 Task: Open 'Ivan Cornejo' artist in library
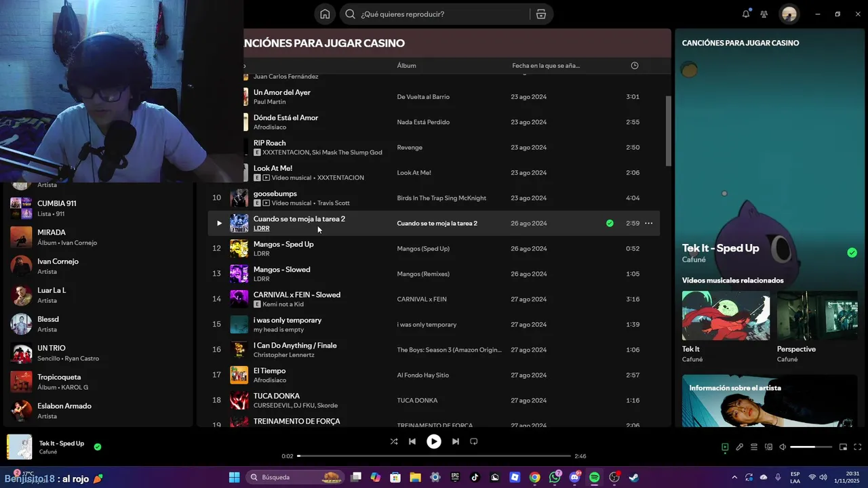click(98, 266)
